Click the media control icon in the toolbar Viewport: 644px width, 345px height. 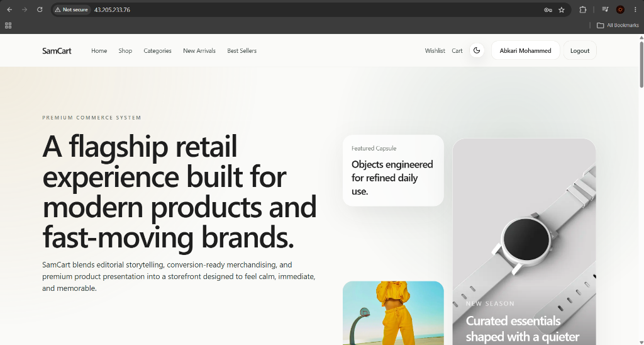[605, 9]
